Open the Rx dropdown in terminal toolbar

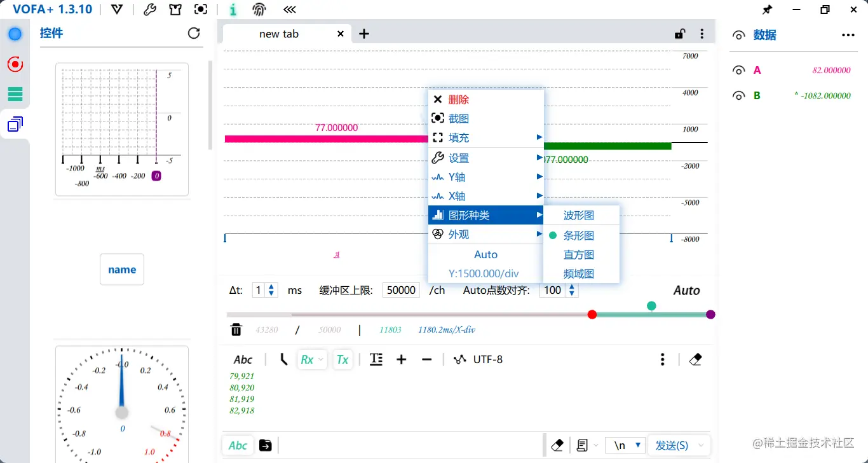click(312, 359)
